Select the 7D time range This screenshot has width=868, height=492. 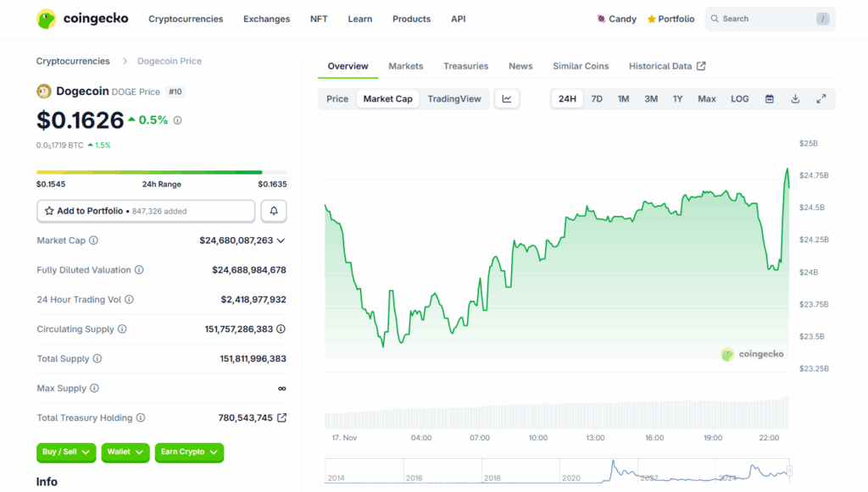[597, 99]
